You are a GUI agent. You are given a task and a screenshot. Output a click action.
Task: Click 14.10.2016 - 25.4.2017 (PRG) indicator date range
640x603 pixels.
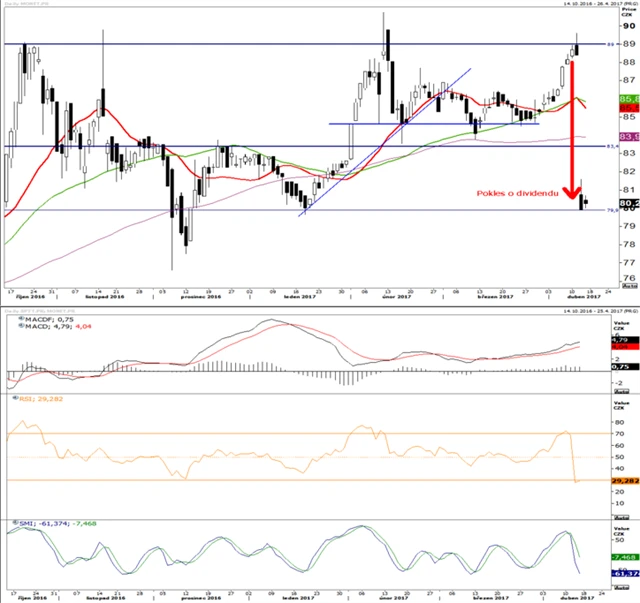coord(600,311)
